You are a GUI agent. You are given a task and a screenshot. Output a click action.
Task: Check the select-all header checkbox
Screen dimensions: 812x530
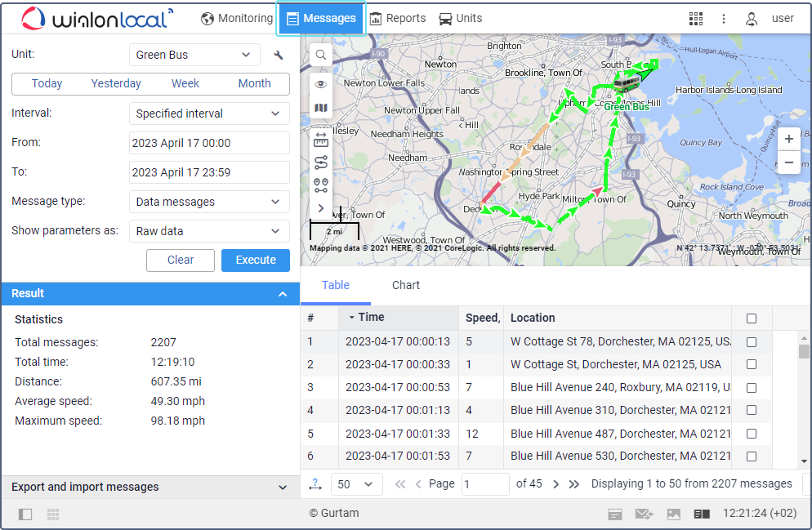(752, 318)
